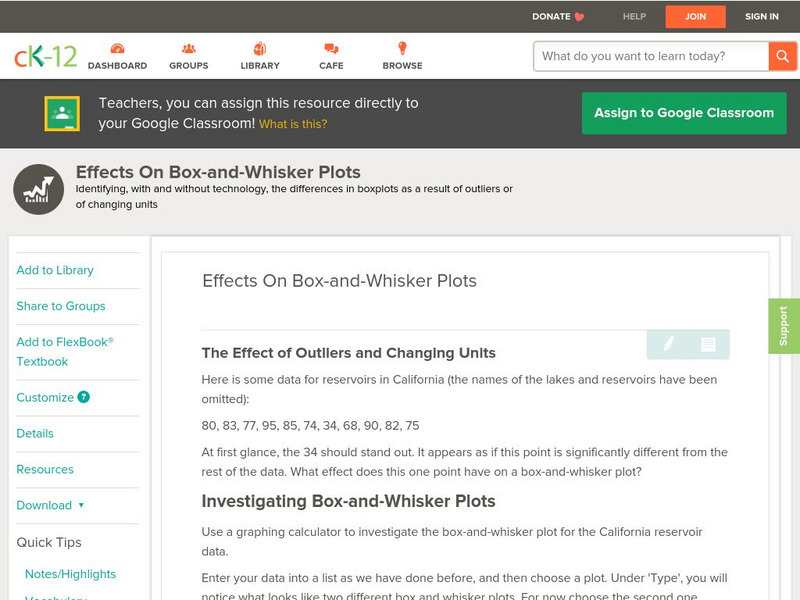Click the 'Quick Tips' heading
The width and height of the screenshot is (800, 600).
pos(49,542)
